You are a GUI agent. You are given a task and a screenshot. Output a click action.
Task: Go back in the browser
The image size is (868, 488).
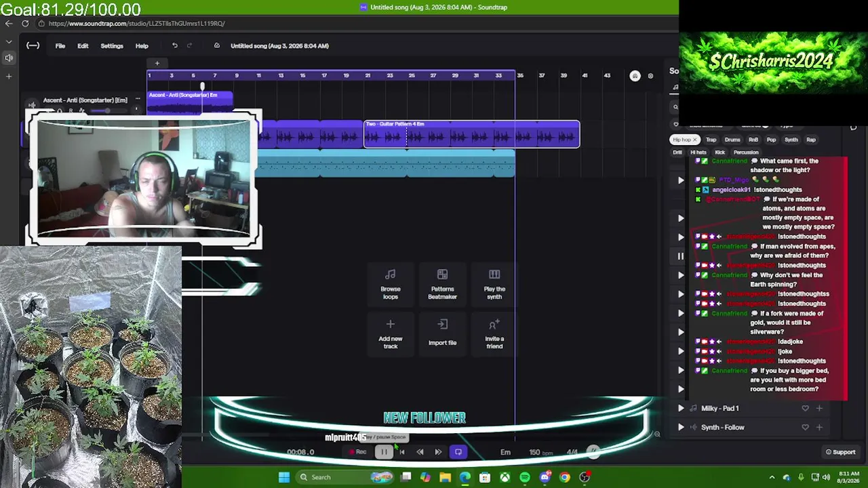[8, 23]
